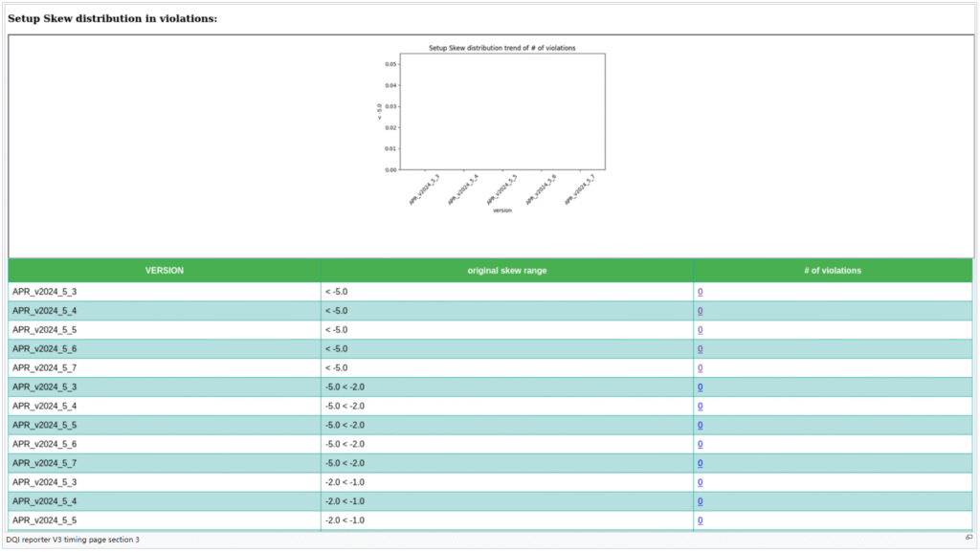This screenshot has width=980, height=552.
Task: Open violations link for APR_v2024_5_6 range -5.0 < -2.0
Action: 700,445
